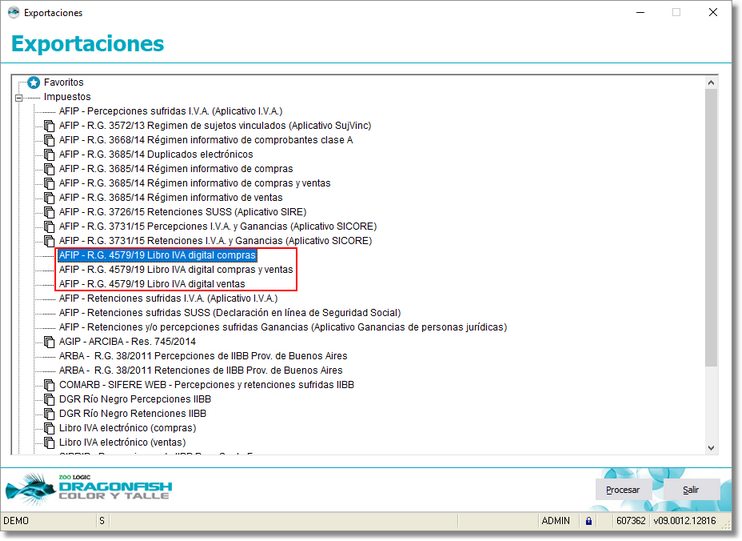Select Retenciones y/o percepciones sufridas Ganancias

(283, 327)
